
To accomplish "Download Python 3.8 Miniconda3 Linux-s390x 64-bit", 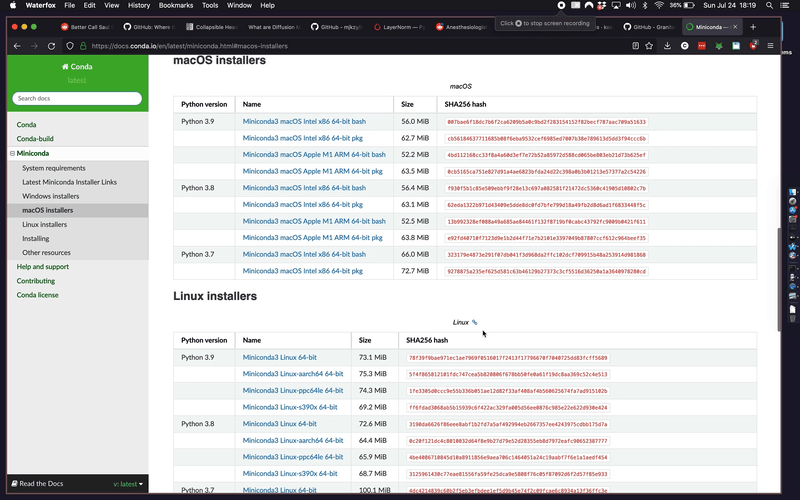I will coord(290,473).
